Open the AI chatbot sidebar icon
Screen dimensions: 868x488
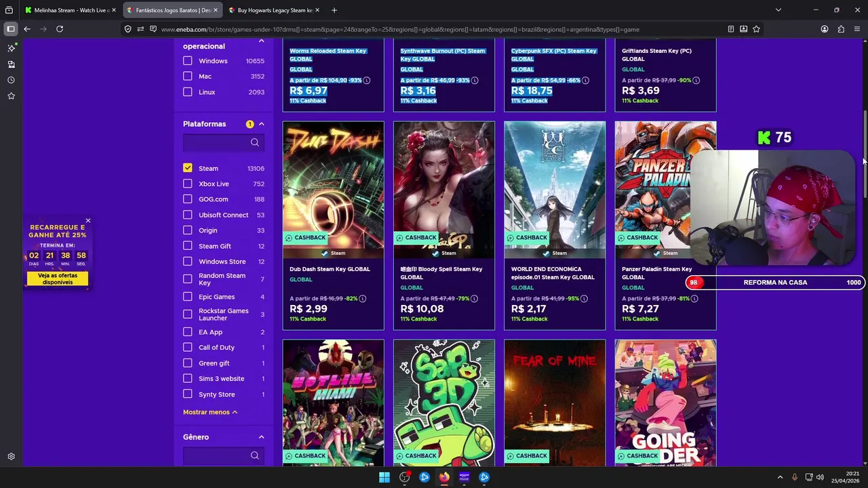[x=11, y=48]
